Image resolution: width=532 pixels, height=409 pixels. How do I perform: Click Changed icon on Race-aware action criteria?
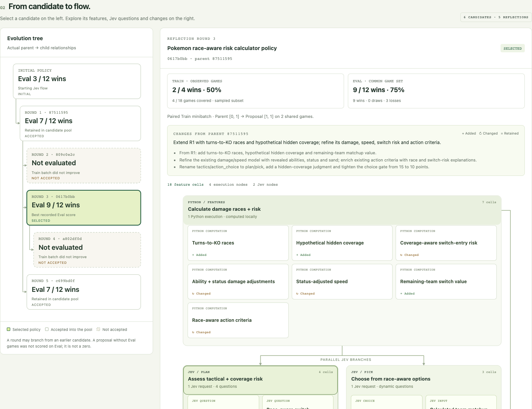(x=193, y=332)
